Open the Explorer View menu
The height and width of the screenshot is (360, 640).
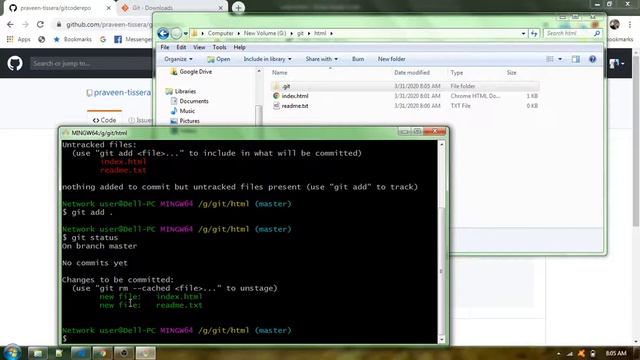pos(199,47)
